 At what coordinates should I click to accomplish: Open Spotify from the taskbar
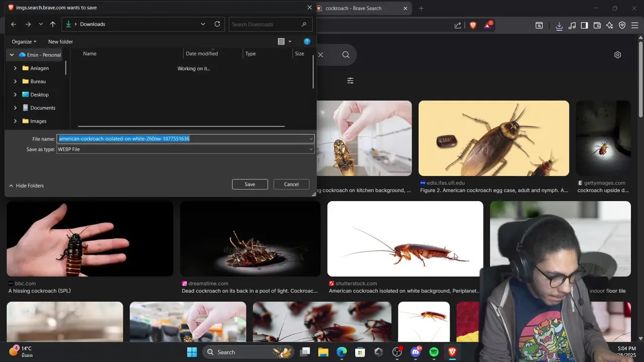coord(434,352)
